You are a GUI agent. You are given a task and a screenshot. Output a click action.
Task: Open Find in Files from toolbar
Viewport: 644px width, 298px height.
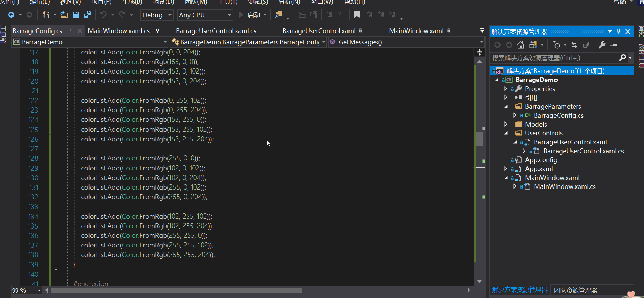(279, 15)
